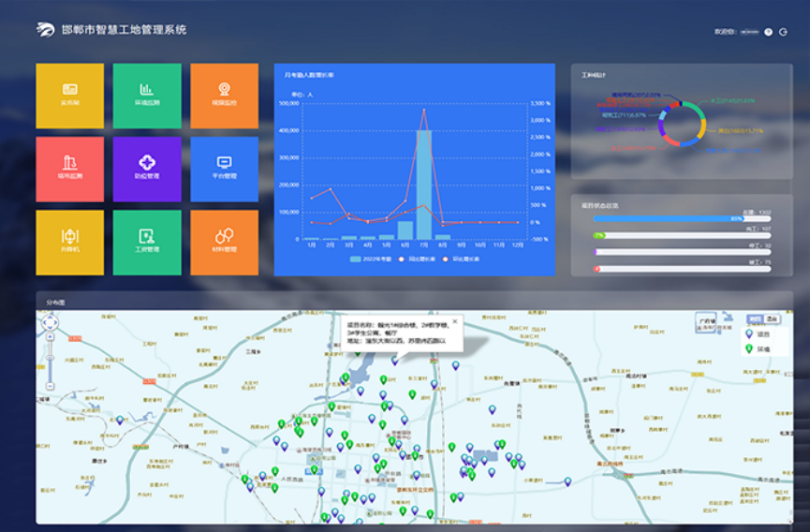Switch map to the satellite view tab

point(772,319)
